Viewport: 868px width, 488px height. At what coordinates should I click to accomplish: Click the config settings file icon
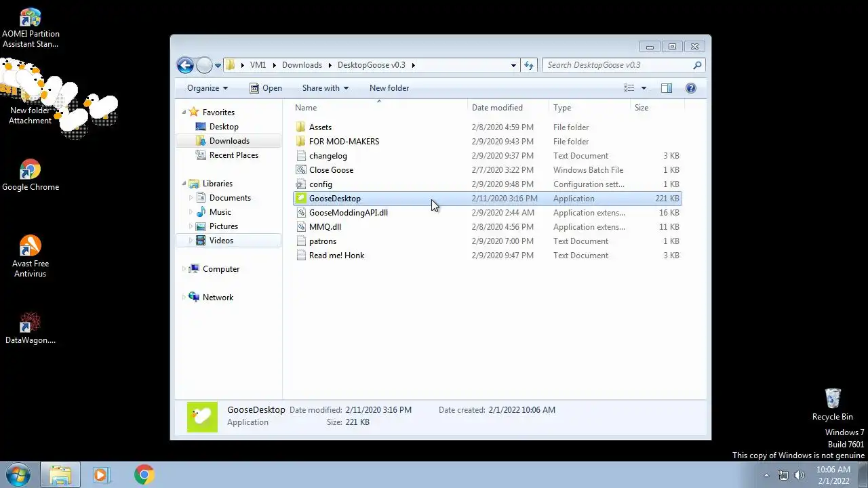[301, 184]
